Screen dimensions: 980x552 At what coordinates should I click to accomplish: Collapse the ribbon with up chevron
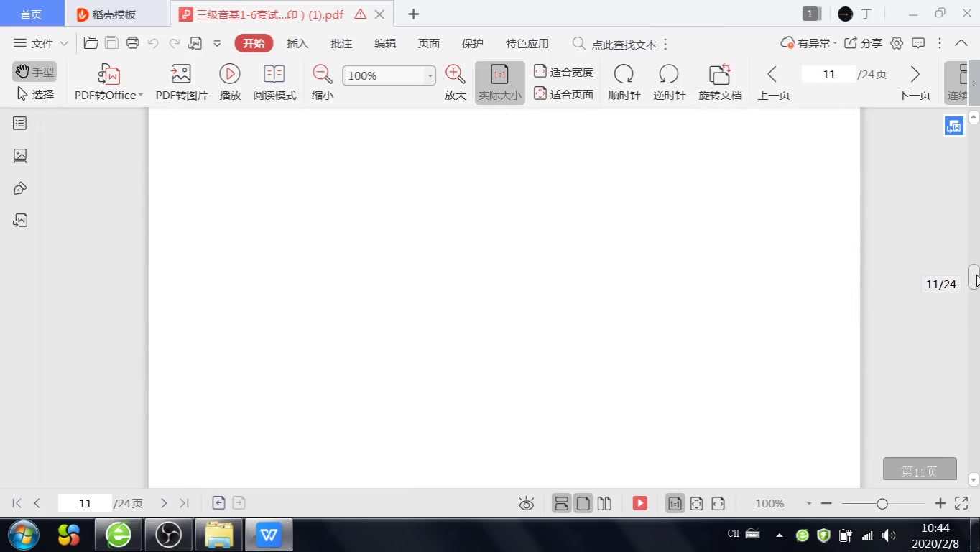(x=961, y=43)
